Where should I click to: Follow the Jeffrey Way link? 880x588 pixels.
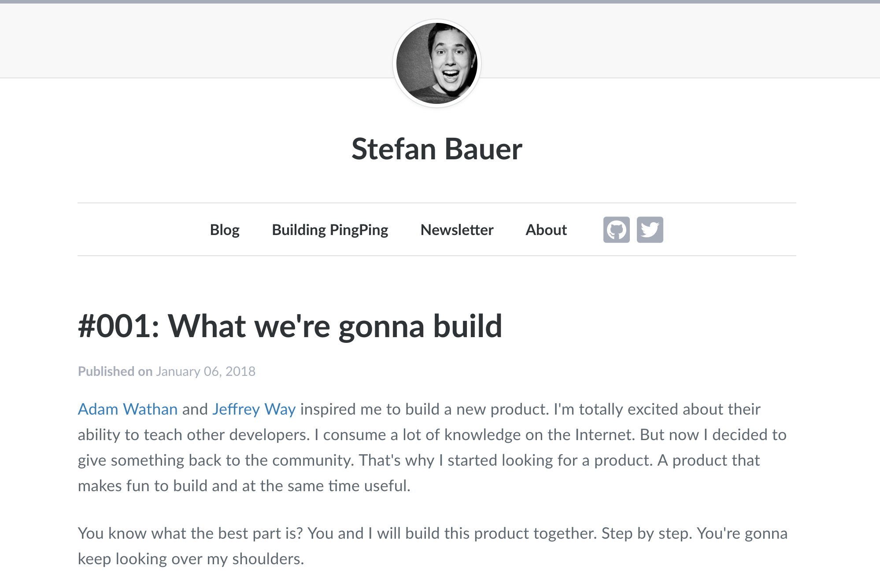point(254,409)
